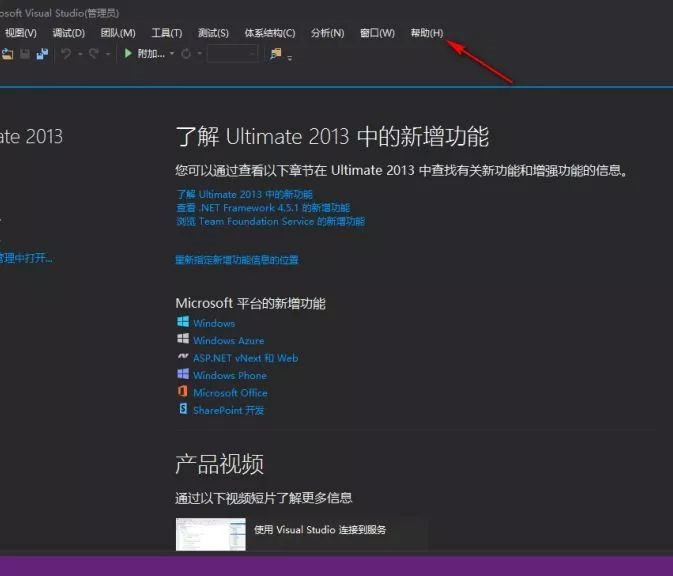This screenshot has width=673, height=576.
Task: Expand the refresh button dropdown arrow
Action: click(199, 54)
